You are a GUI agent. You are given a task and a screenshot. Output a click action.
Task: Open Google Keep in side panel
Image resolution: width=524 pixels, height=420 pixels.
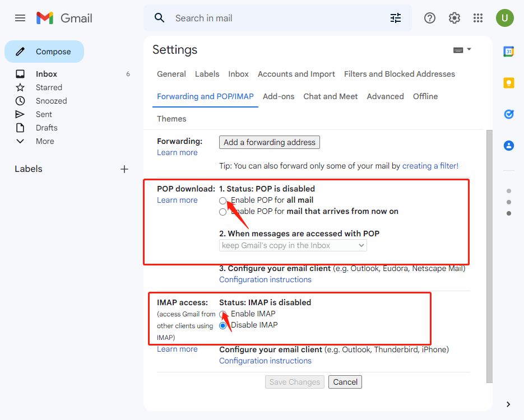click(x=509, y=83)
